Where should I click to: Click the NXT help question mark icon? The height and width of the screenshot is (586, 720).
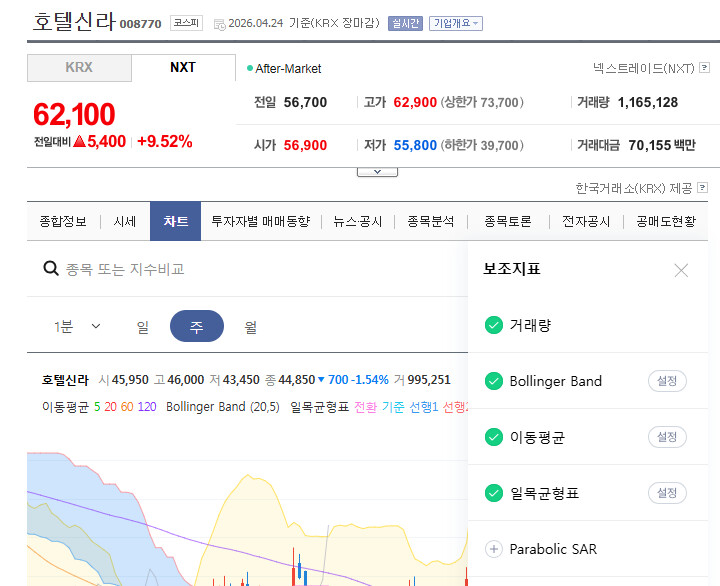click(x=704, y=68)
